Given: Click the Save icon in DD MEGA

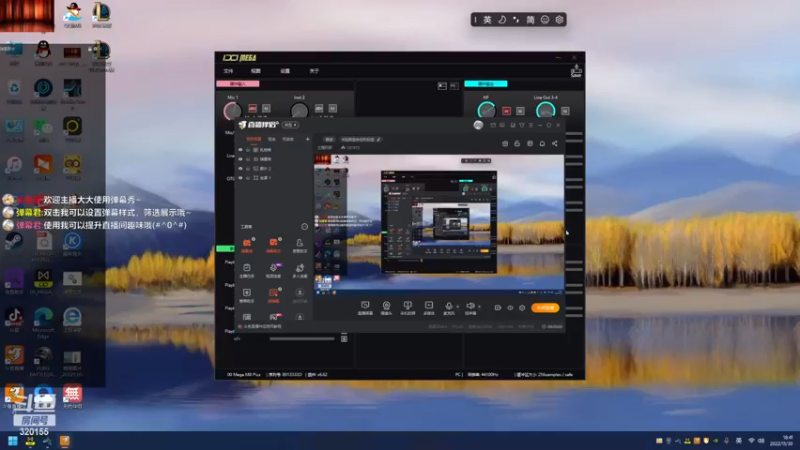Looking at the screenshot, I should click(x=576, y=71).
